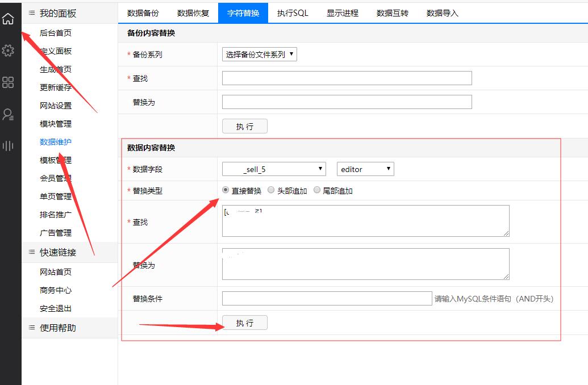Open the 网站设置 sidebar link
This screenshot has width=588, height=385.
point(56,106)
